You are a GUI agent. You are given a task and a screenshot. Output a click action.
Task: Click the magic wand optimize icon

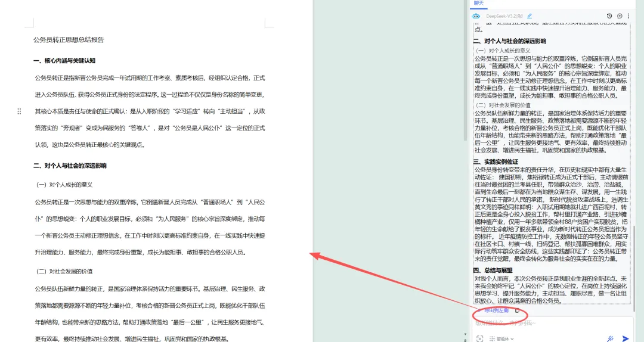click(x=611, y=338)
